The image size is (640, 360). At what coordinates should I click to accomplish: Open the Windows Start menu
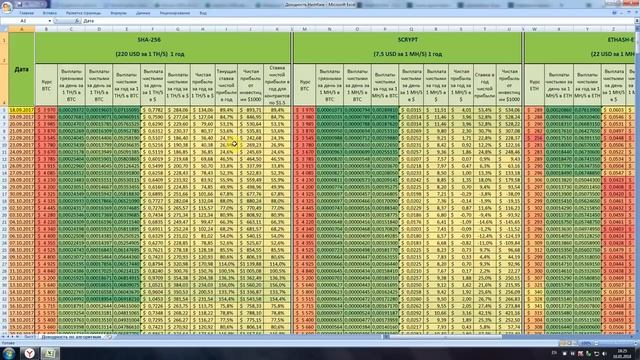pyautogui.click(x=9, y=353)
